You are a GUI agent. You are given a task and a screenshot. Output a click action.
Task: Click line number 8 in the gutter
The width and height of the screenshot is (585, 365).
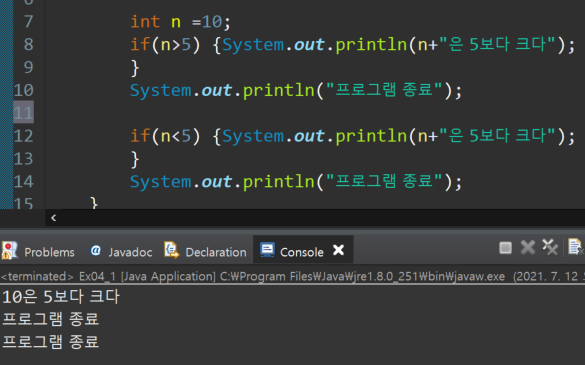coord(28,44)
